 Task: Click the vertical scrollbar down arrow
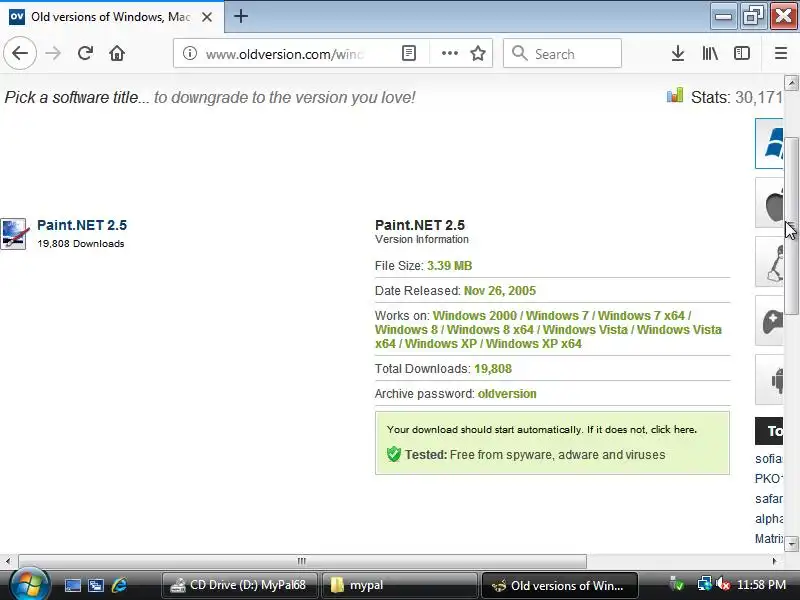(x=791, y=544)
